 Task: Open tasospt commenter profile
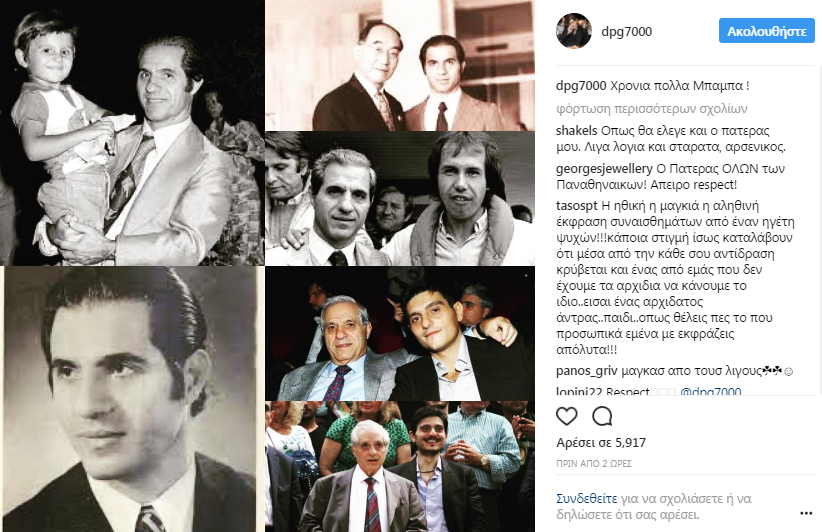coord(577,206)
